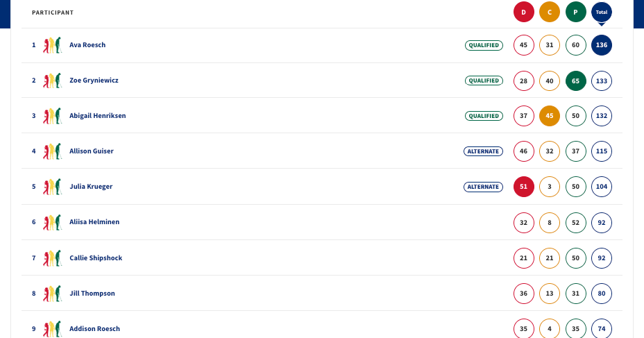Select Zoe Gryniewicz highlighted putt score 65
Screen dimensions: 644x338
pos(576,81)
